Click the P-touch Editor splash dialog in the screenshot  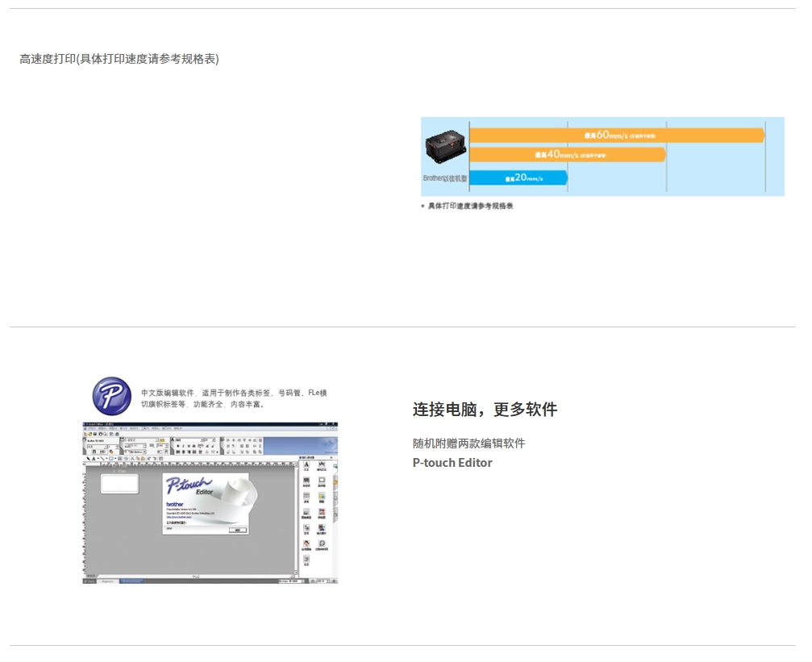click(206, 503)
